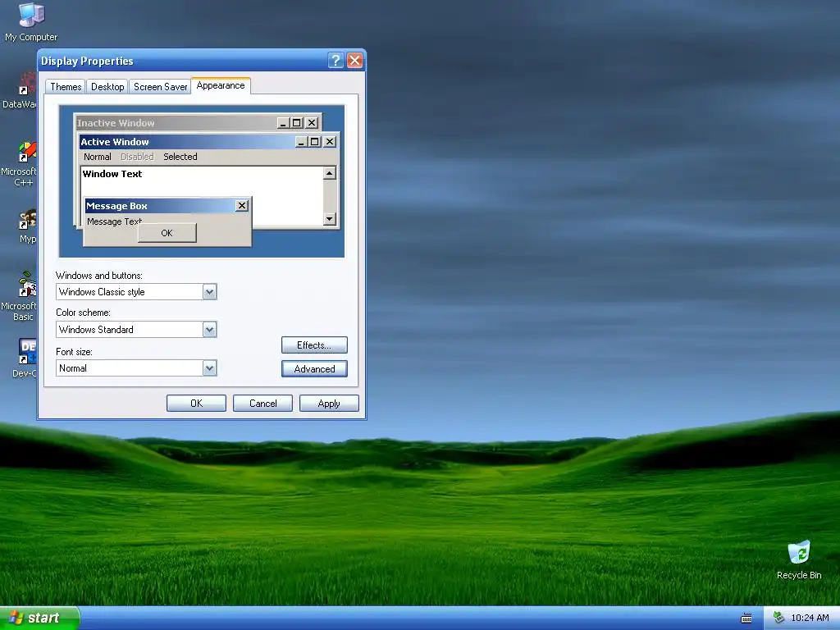Click the Effects... button

click(314, 345)
